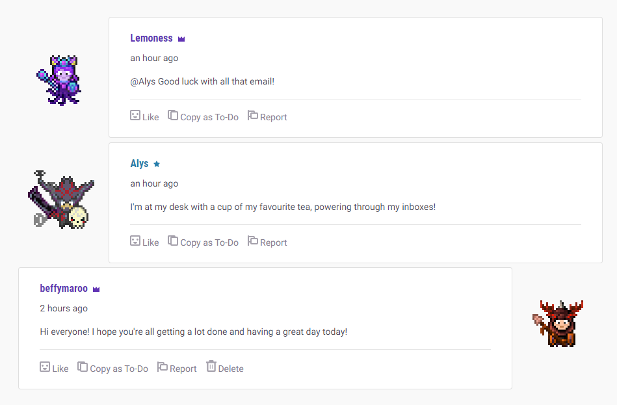Open Alys's profile from username
Screen dimensions: 617x405
(139, 163)
